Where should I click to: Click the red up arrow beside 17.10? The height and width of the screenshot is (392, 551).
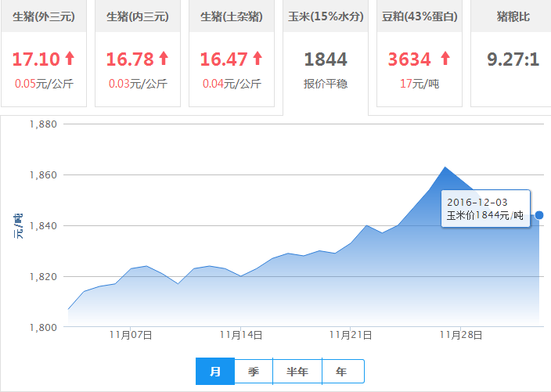[x=70, y=59]
